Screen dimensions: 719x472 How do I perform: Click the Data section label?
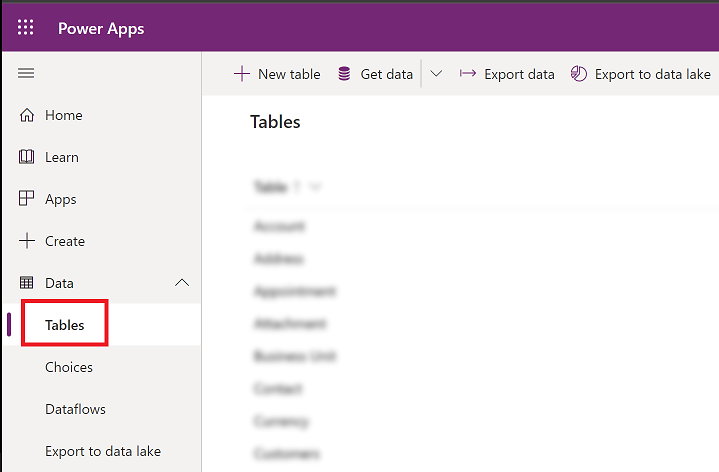click(x=59, y=283)
